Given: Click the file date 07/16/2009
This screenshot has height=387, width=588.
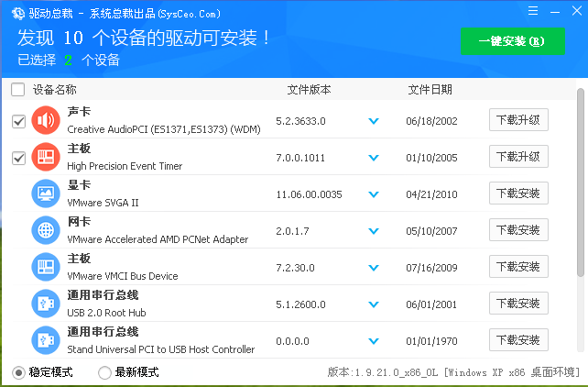Looking at the screenshot, I should pos(431,268).
